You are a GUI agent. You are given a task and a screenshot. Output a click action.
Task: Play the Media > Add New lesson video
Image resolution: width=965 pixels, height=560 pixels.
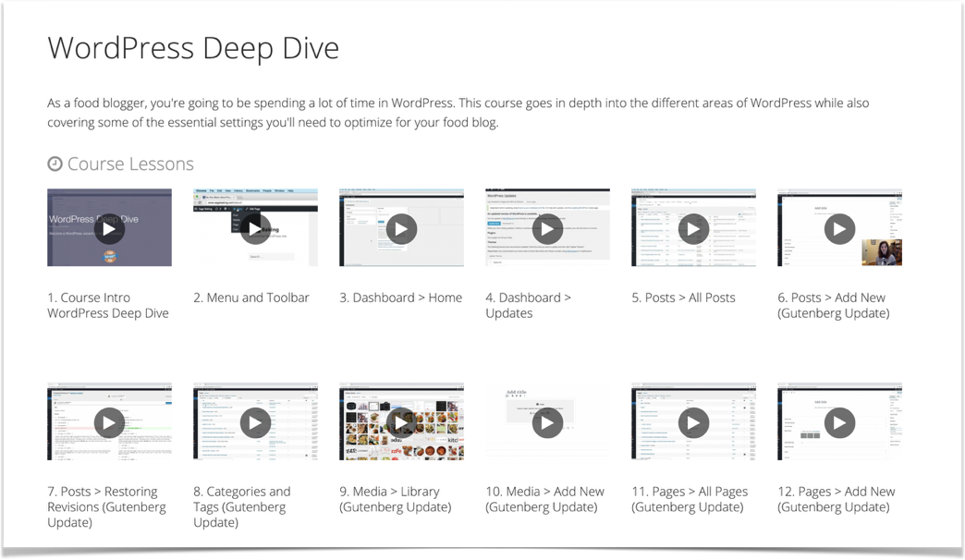click(x=547, y=422)
